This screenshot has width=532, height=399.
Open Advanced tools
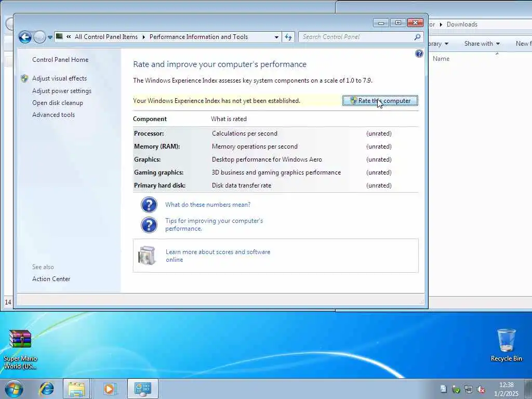pyautogui.click(x=54, y=115)
